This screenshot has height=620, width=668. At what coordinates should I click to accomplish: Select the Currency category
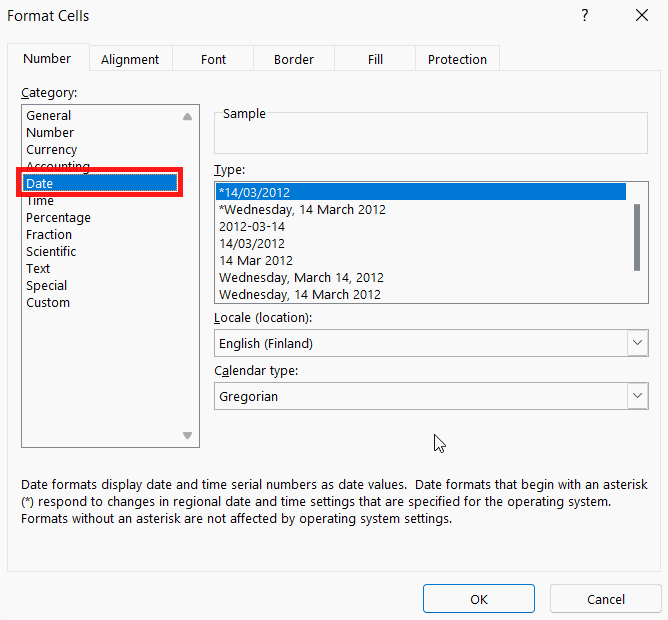[x=52, y=150]
